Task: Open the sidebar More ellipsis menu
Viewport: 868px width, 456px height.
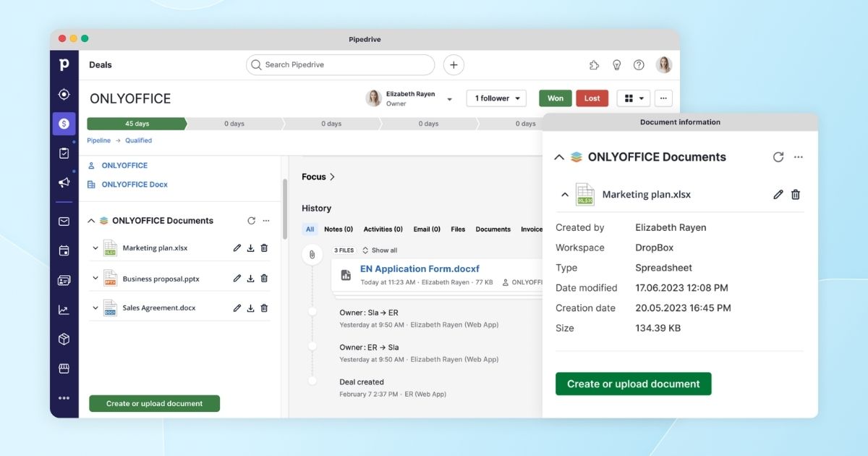Action: point(64,397)
